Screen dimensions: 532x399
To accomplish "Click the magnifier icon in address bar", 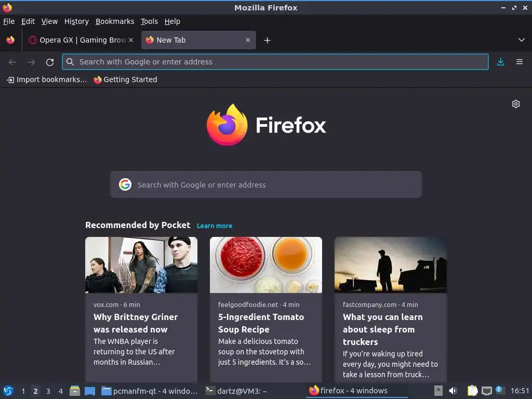I will (70, 62).
